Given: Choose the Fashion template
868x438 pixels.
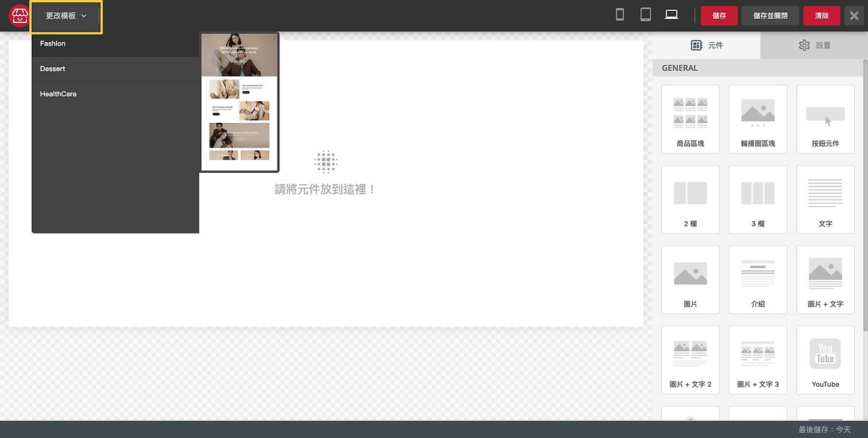Looking at the screenshot, I should coord(116,44).
